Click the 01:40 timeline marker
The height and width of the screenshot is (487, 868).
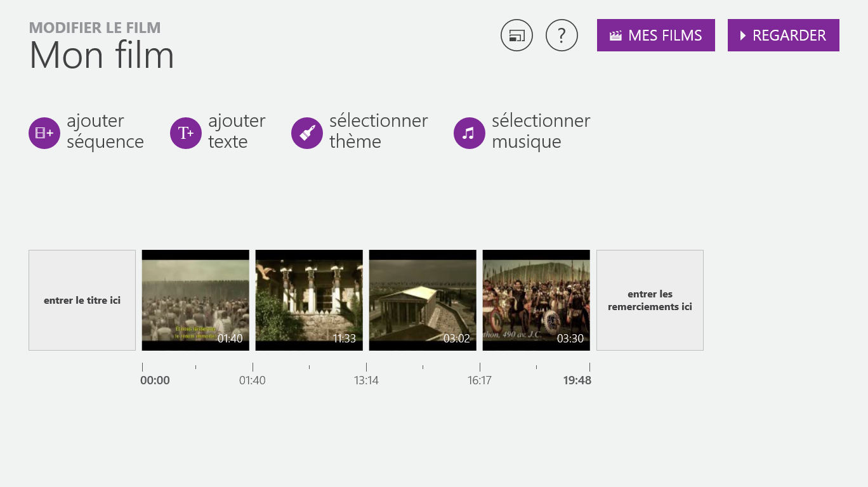[253, 380]
